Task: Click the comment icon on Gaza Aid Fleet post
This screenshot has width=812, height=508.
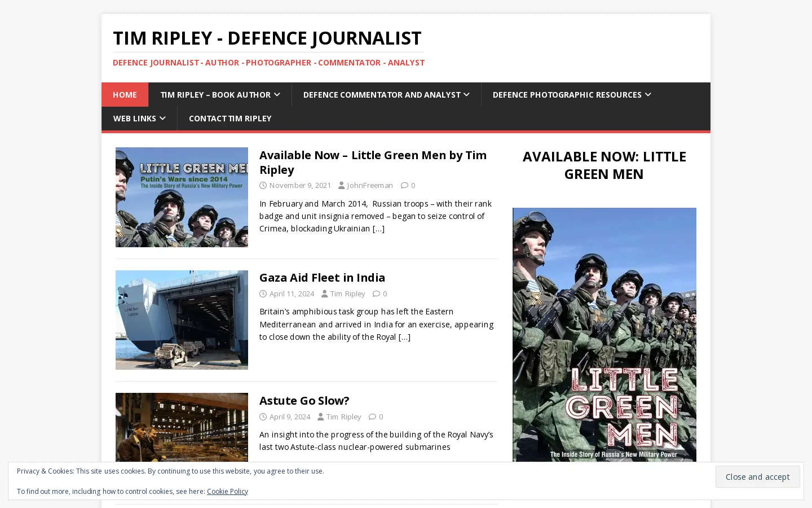Action: click(x=376, y=294)
